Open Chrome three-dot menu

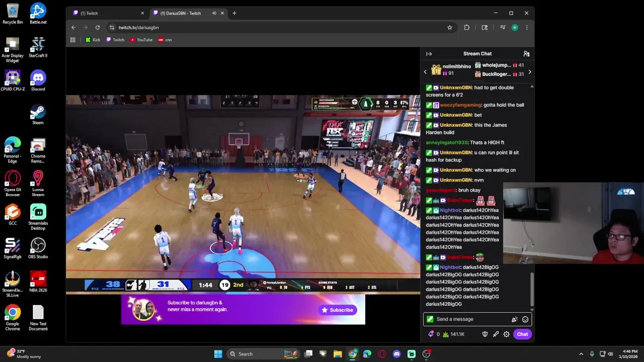(527, 28)
